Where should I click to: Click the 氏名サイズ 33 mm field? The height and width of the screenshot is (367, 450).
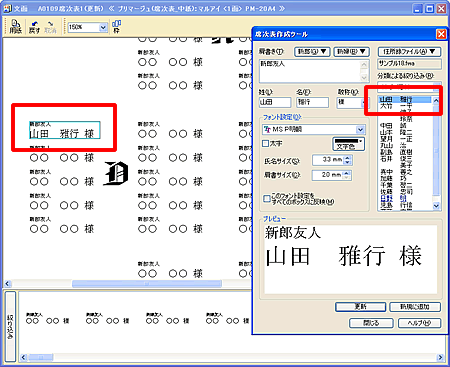[x=329, y=160]
